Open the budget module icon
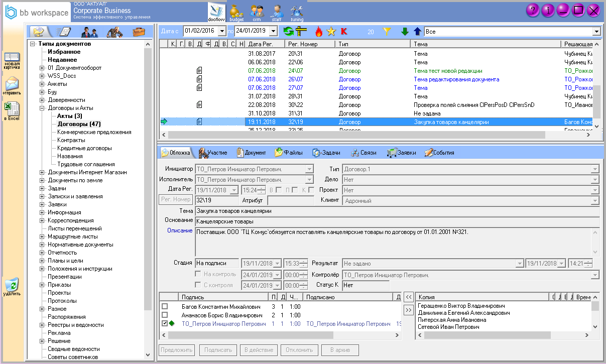606x364 pixels. (236, 12)
